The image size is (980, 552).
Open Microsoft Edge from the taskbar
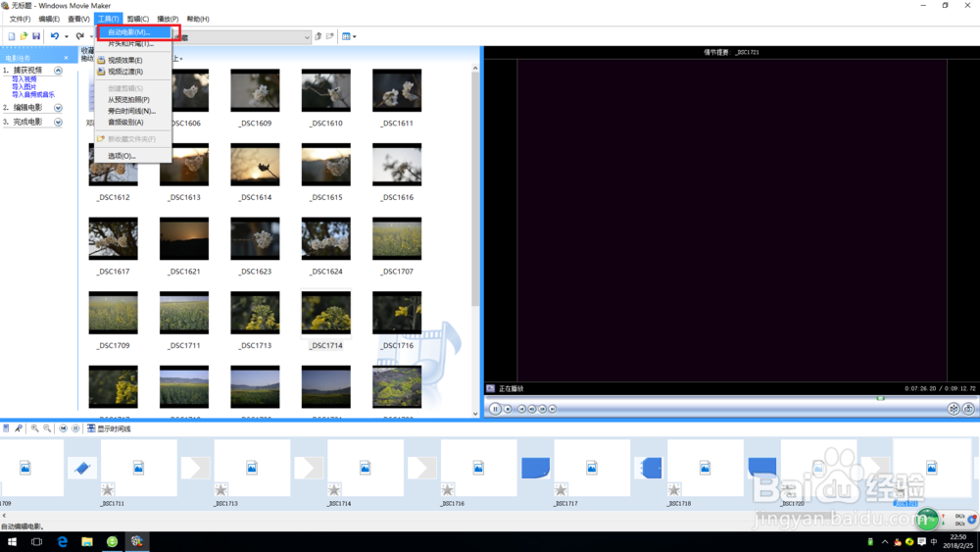62,541
